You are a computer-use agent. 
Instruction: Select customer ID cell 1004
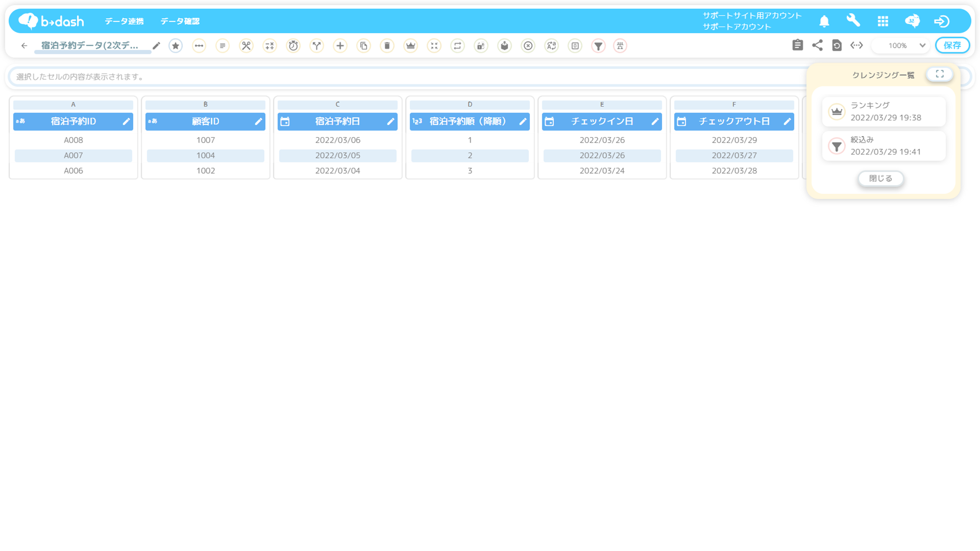coord(205,156)
